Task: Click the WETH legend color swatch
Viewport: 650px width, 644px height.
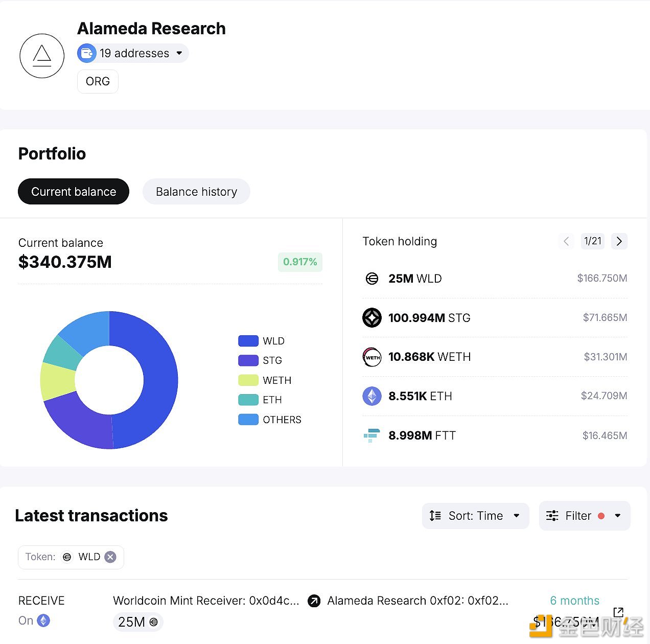Action: coord(248,380)
